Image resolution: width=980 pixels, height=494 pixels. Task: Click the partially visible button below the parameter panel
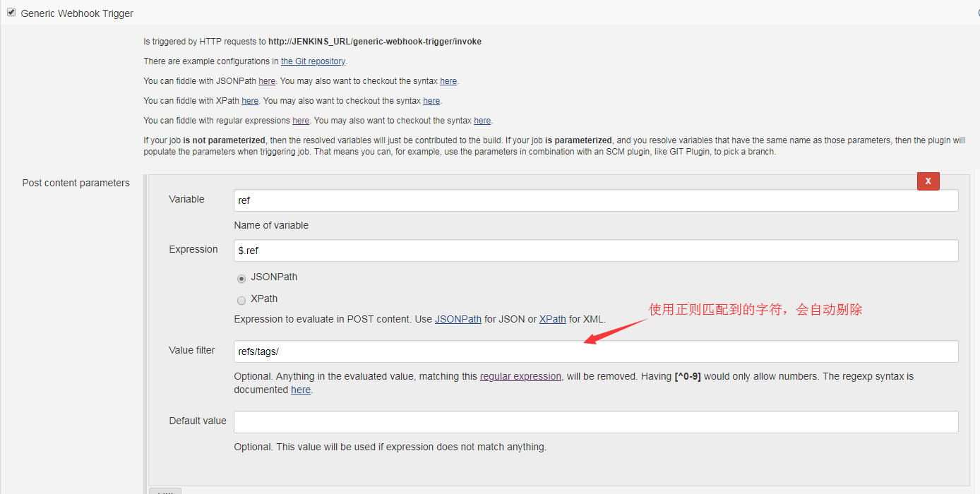point(165,490)
